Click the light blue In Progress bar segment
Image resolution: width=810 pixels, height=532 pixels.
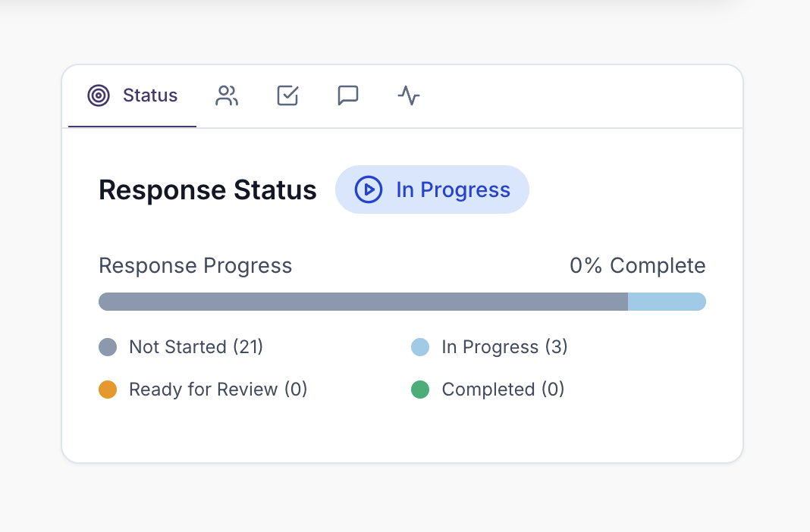coord(666,302)
